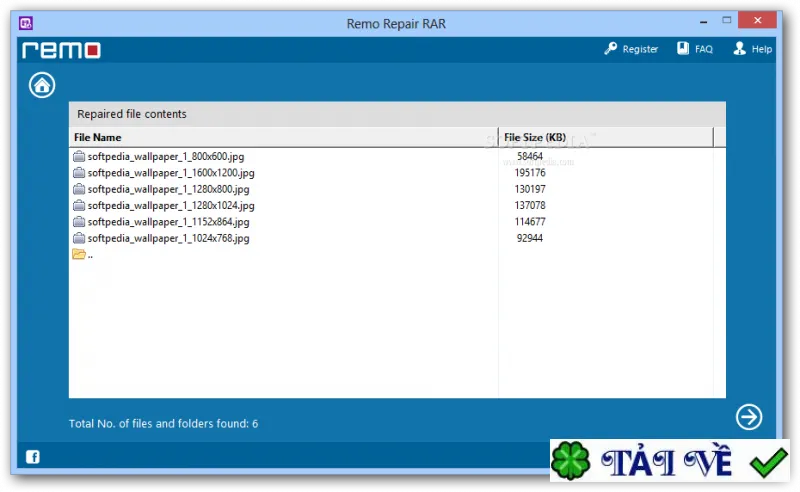Screen dimensions: 800x492
Task: Click file icon of 1024x768.jpg row
Action: [79, 238]
